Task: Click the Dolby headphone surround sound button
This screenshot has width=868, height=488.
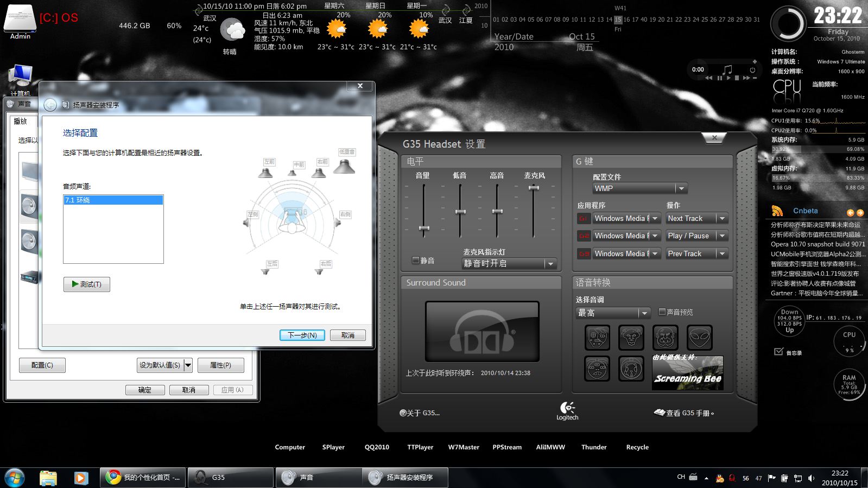Action: tap(482, 331)
